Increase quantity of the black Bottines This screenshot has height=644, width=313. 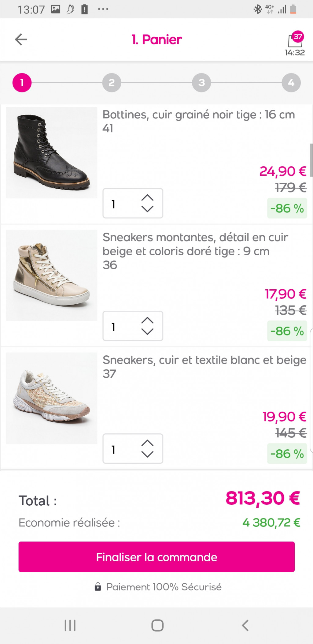tap(147, 198)
